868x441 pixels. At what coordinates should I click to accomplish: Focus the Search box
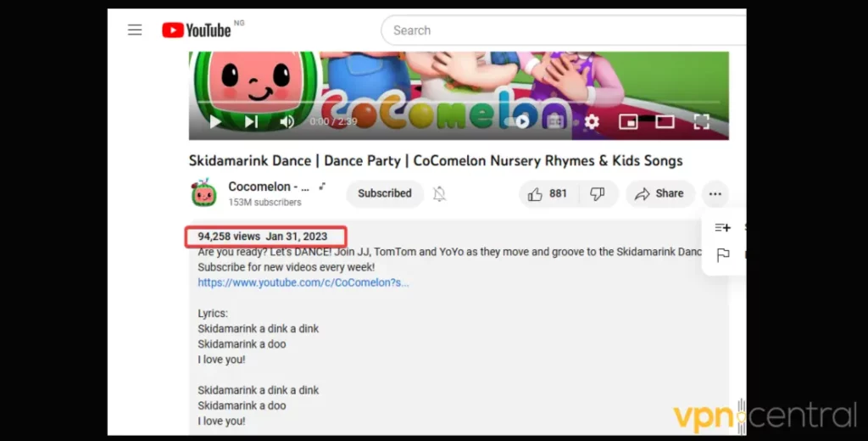(564, 31)
